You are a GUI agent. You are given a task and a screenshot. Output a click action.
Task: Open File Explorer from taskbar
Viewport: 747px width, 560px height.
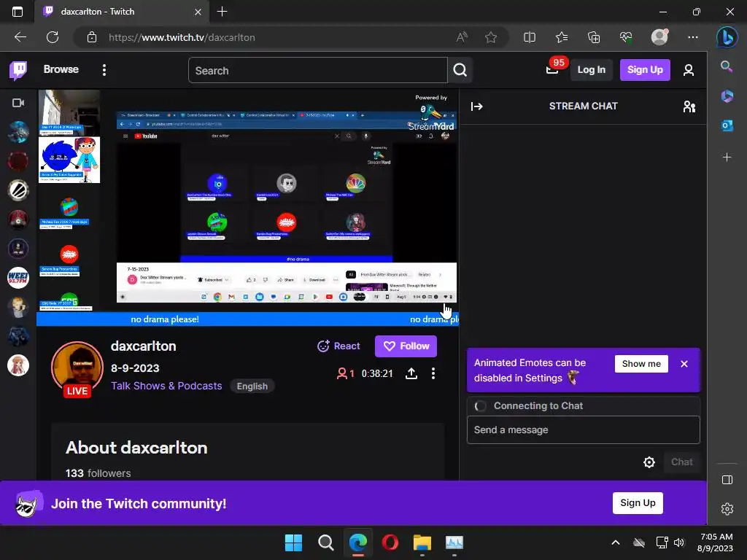(422, 542)
